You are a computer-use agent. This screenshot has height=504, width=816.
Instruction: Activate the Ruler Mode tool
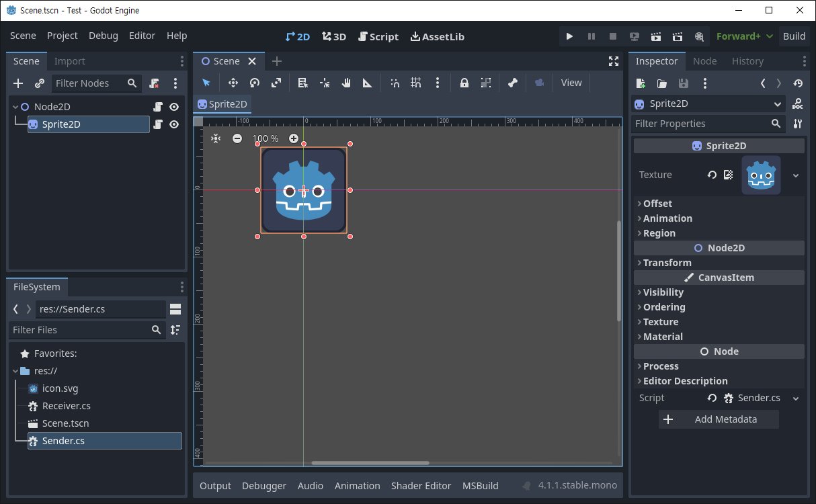[368, 83]
